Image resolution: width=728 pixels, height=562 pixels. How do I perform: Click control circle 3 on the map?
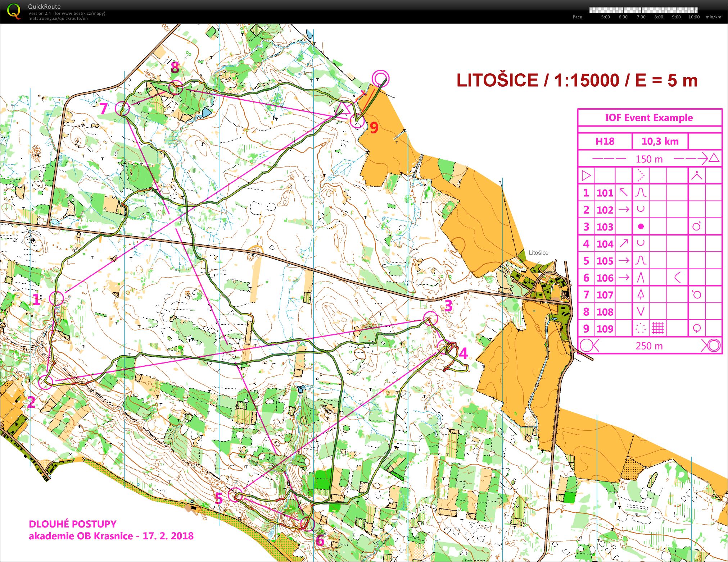coord(430,318)
